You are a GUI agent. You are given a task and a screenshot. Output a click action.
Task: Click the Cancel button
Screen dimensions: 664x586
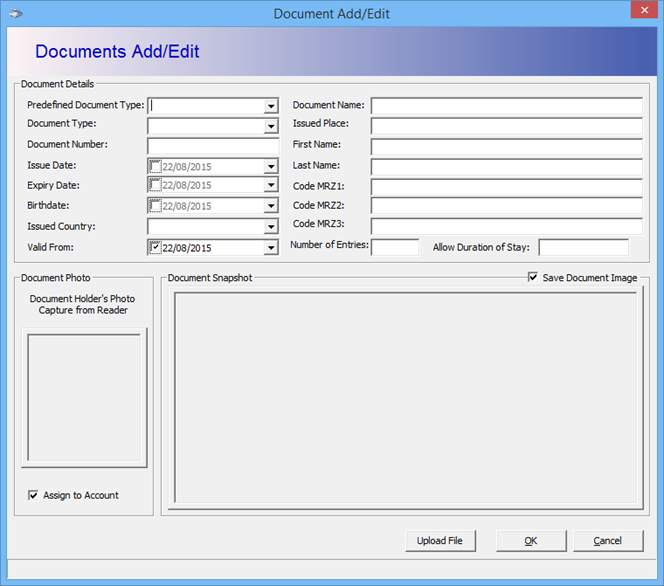pyautogui.click(x=608, y=541)
